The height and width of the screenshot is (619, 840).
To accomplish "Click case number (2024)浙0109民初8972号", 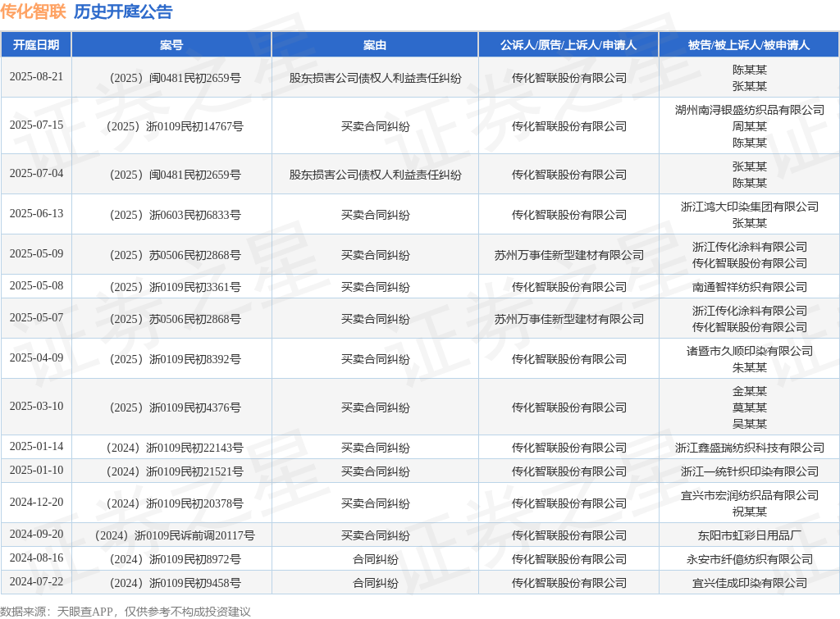I will (176, 560).
